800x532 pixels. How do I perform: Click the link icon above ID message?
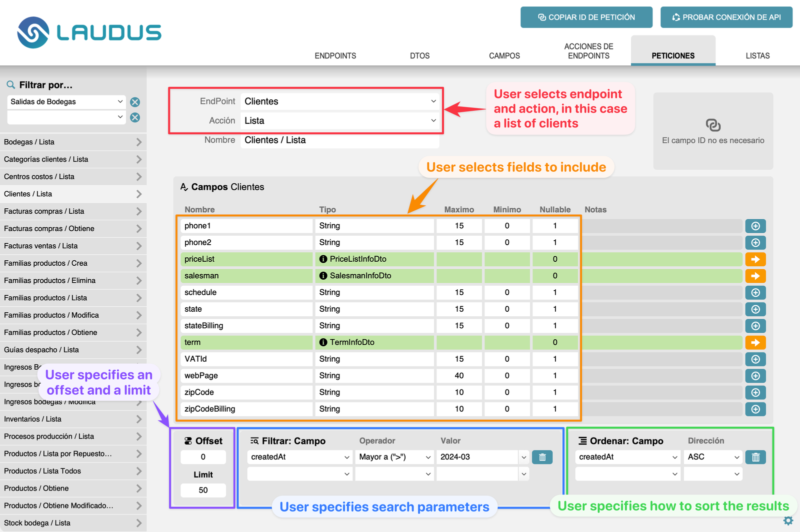[713, 124]
